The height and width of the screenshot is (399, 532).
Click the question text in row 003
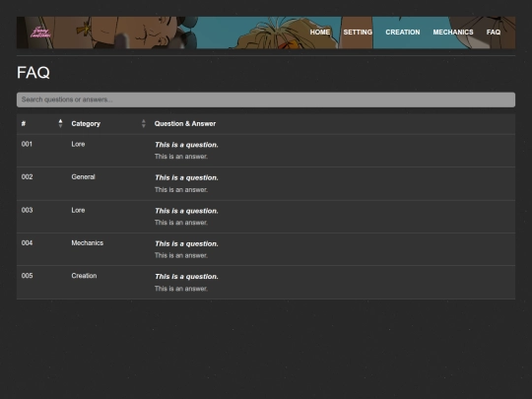click(186, 211)
